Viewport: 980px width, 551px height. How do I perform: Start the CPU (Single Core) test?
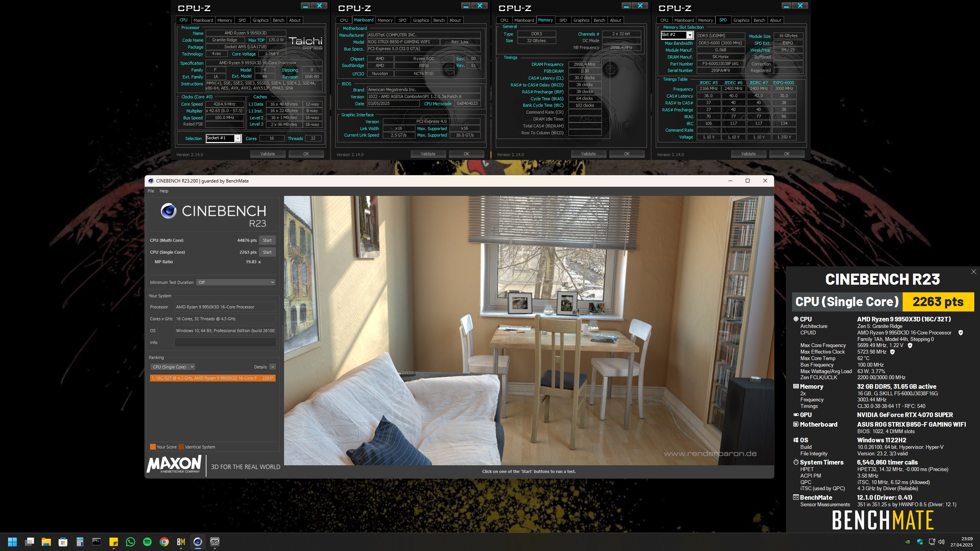point(267,252)
